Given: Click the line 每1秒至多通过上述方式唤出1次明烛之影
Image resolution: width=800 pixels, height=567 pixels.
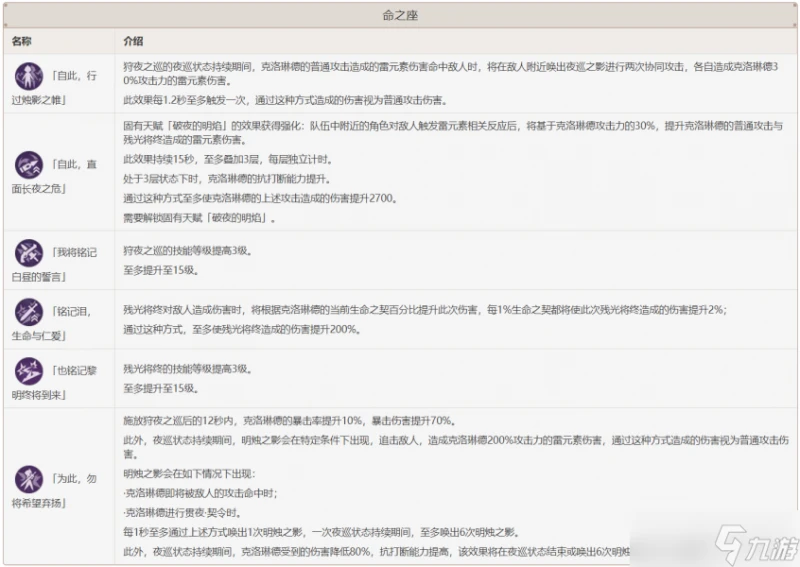Looking at the screenshot, I should tap(322, 533).
